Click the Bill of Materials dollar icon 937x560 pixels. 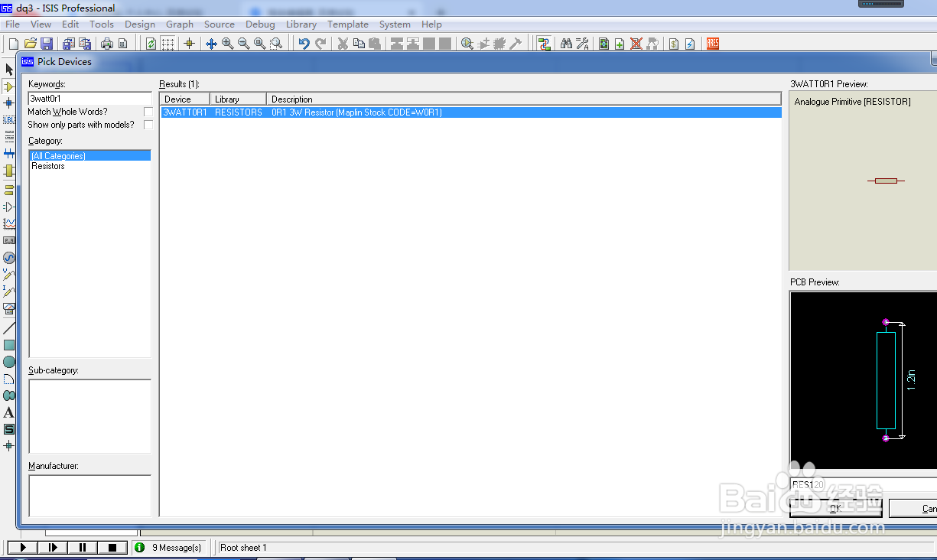673,44
